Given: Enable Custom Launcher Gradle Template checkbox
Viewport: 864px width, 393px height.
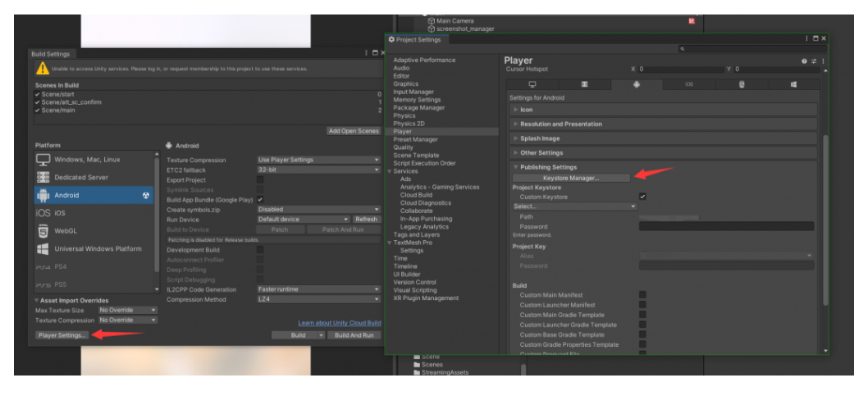Looking at the screenshot, I should click(x=642, y=325).
